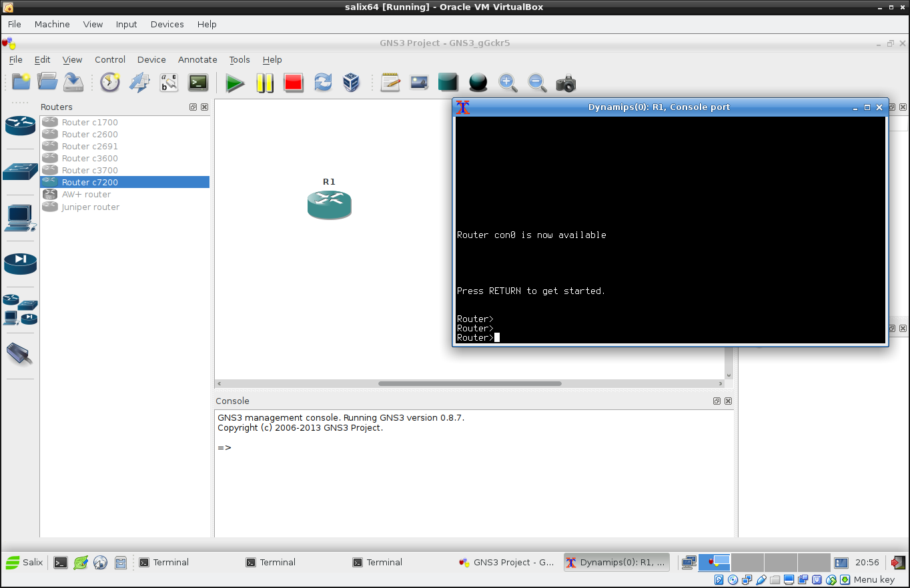The image size is (910, 588).
Task: Click the canvas horizontal scrollbar thumb
Action: [470, 384]
